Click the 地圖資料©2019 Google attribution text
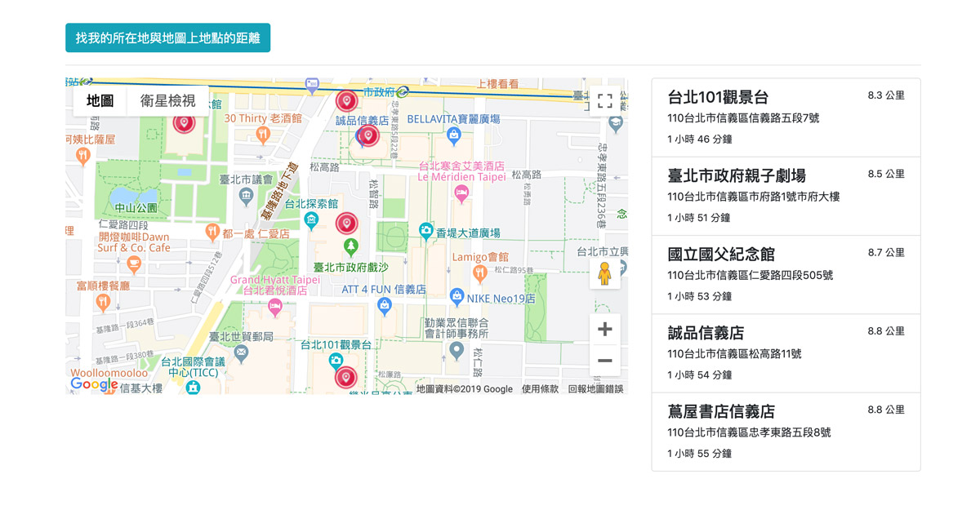 tap(465, 389)
